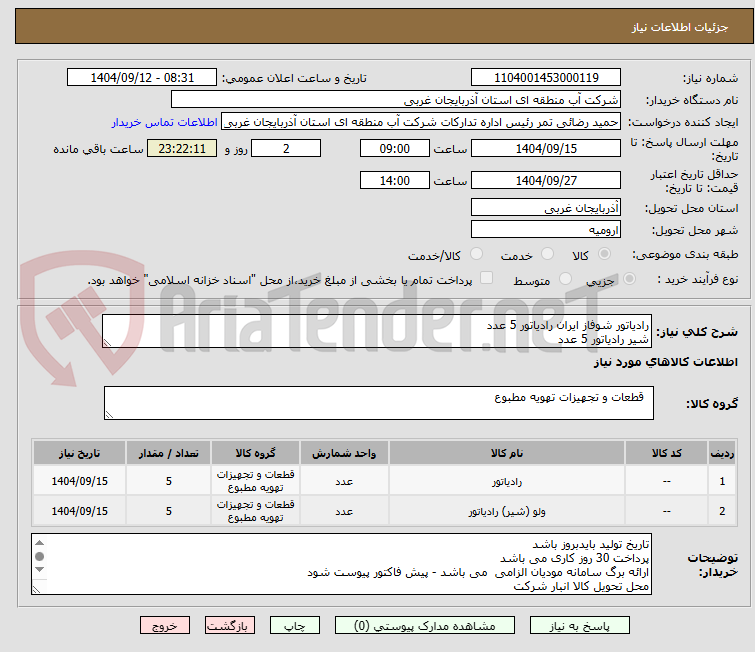Screen dimensions: 755x652
Task: Click the price validity date 1404/09/27 field
Action: pyautogui.click(x=546, y=180)
